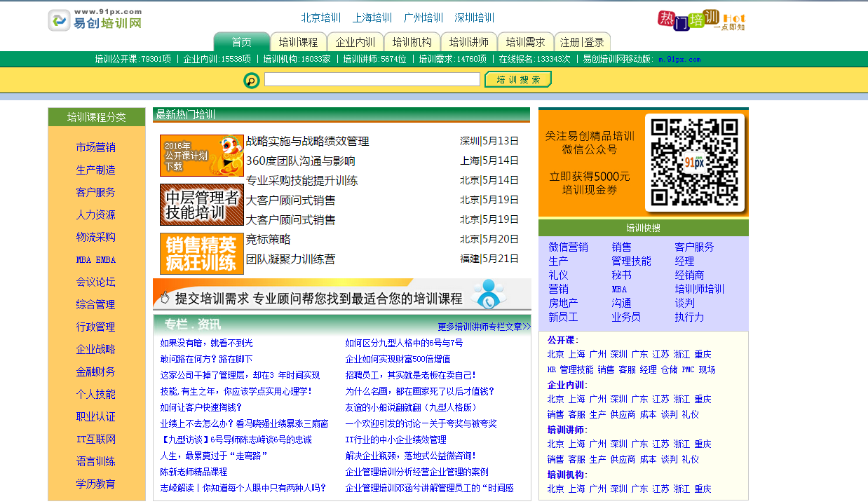Open 执行力 in 培训快搜
Screen dimensions: 868x504
689,317
